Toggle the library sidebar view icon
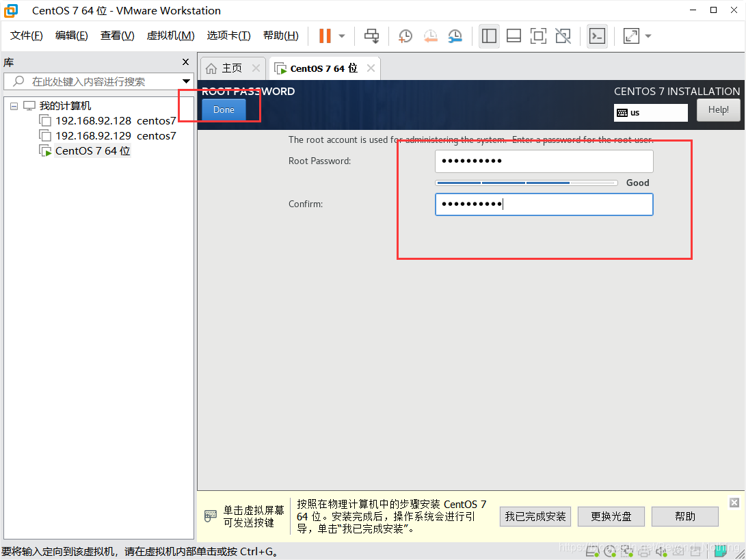746x560 pixels. 489,36
